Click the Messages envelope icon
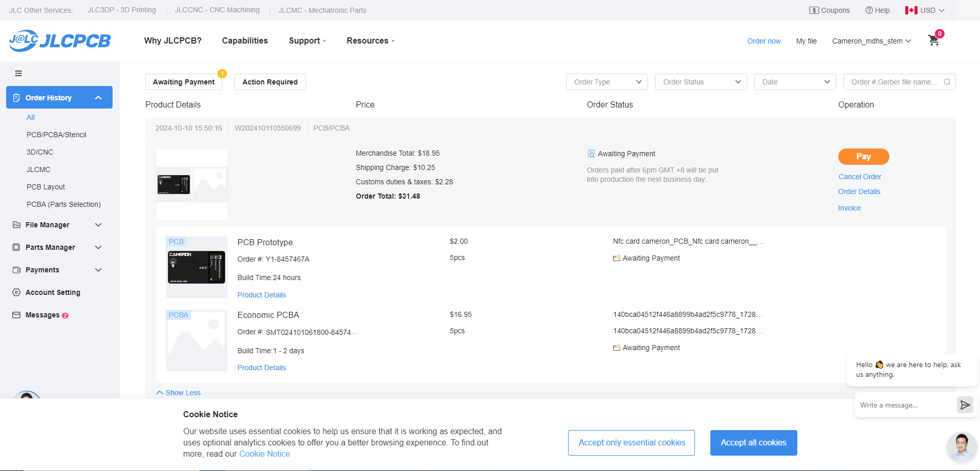 click(16, 315)
